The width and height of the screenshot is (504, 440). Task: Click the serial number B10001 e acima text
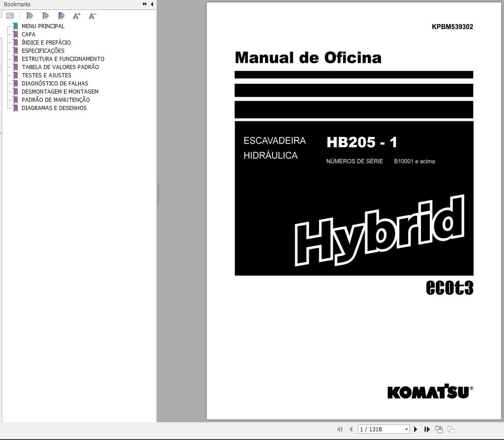[x=414, y=161]
